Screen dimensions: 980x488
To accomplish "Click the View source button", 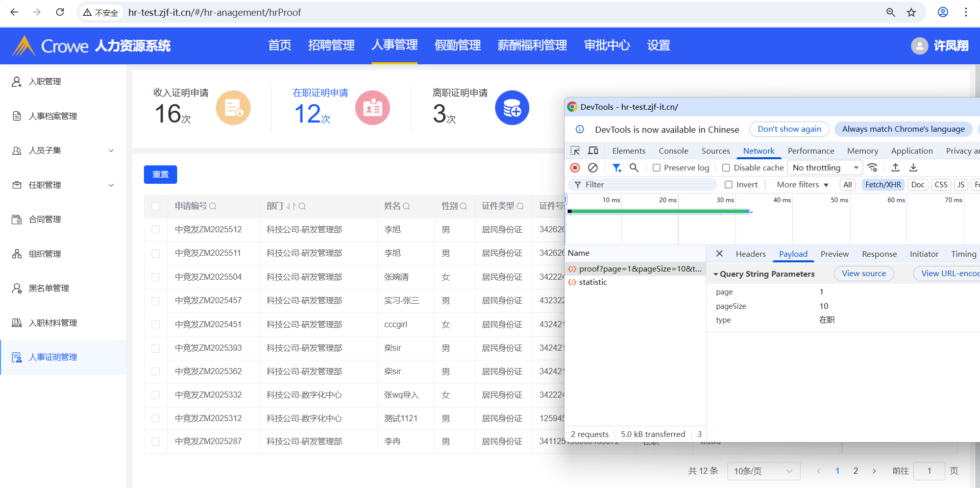I will click(x=864, y=274).
